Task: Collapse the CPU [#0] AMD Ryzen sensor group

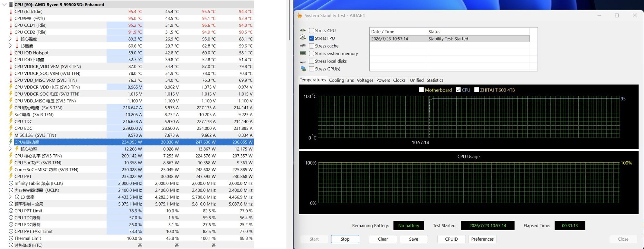Action: coord(4,5)
